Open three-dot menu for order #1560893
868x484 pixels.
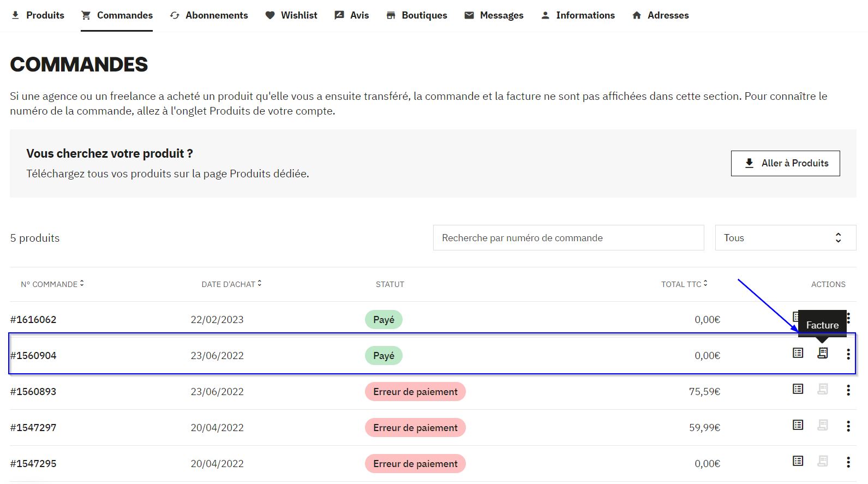click(848, 391)
